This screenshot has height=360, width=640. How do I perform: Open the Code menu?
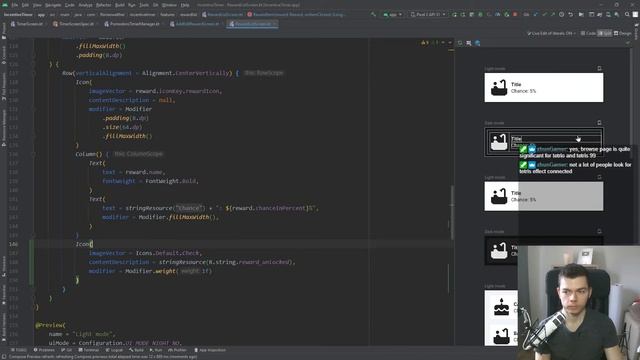69,5
